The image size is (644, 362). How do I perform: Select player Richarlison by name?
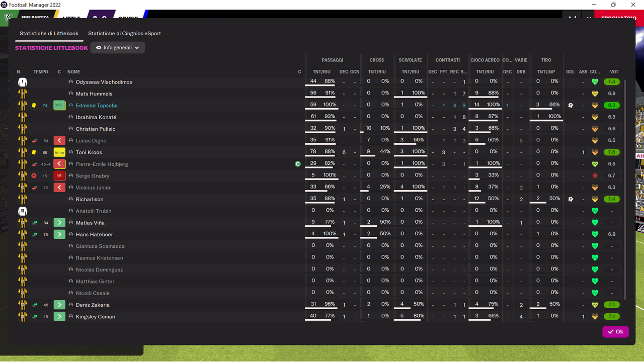click(x=90, y=199)
